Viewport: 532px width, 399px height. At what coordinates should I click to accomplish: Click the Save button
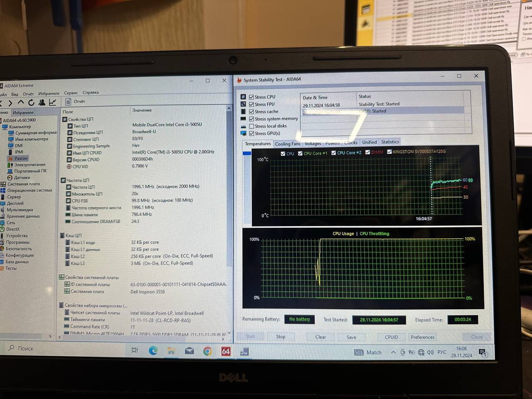pos(351,337)
